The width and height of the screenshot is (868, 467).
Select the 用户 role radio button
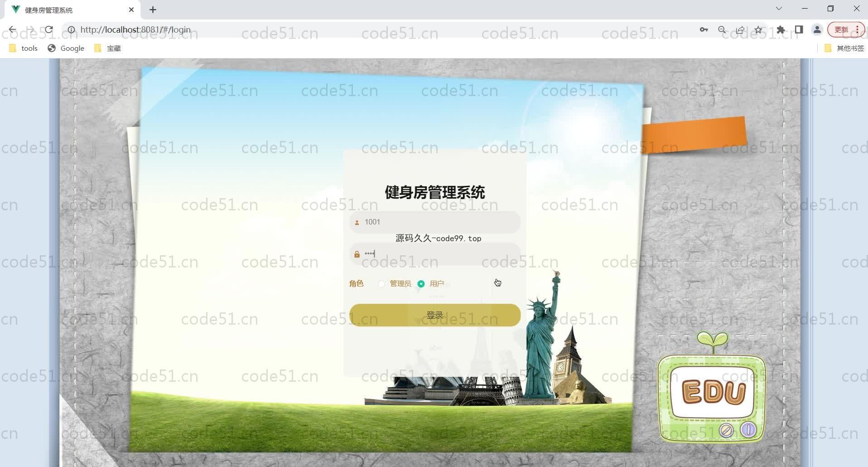click(x=421, y=284)
